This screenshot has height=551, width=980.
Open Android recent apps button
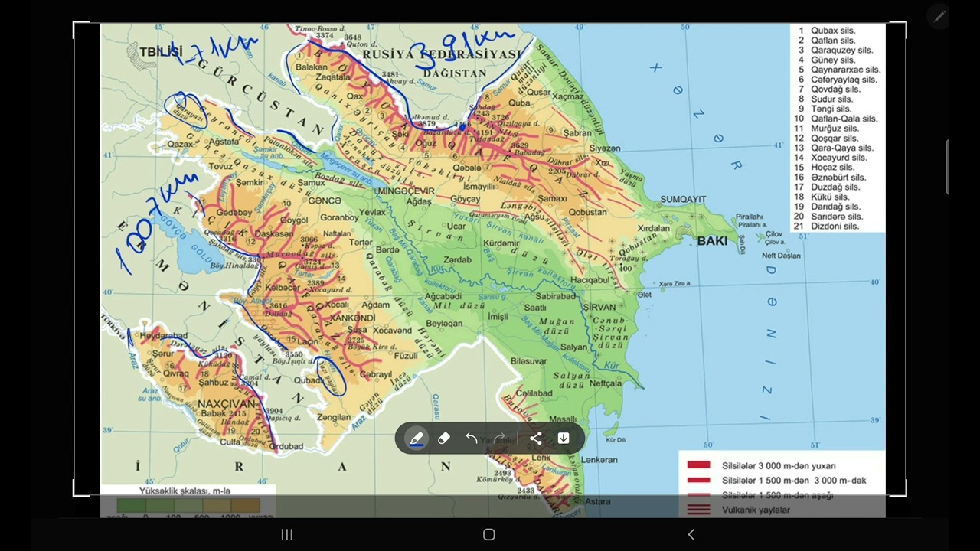pos(287,534)
